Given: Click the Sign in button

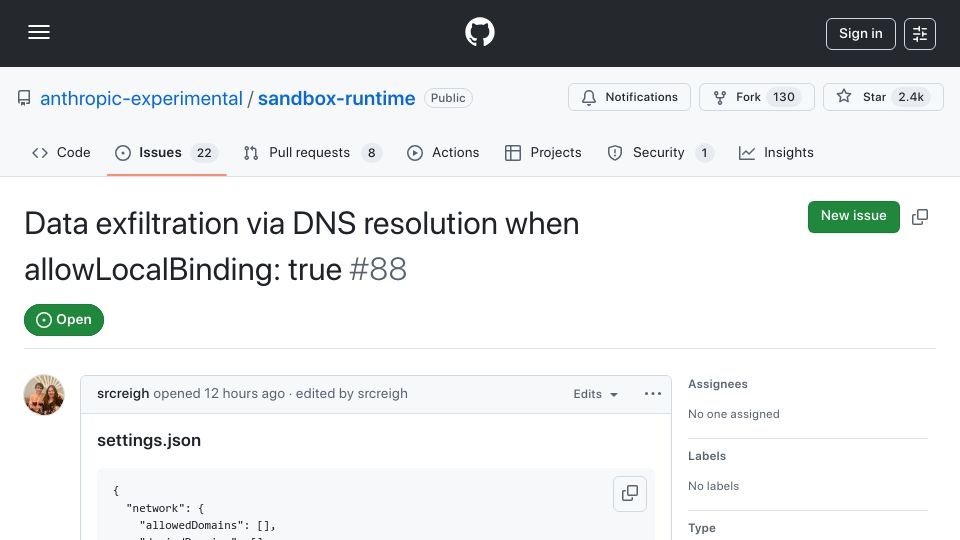Looking at the screenshot, I should pos(860,34).
